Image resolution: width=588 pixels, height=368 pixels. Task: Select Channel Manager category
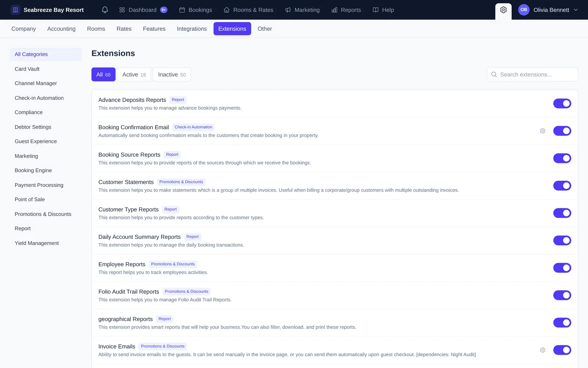point(46,83)
